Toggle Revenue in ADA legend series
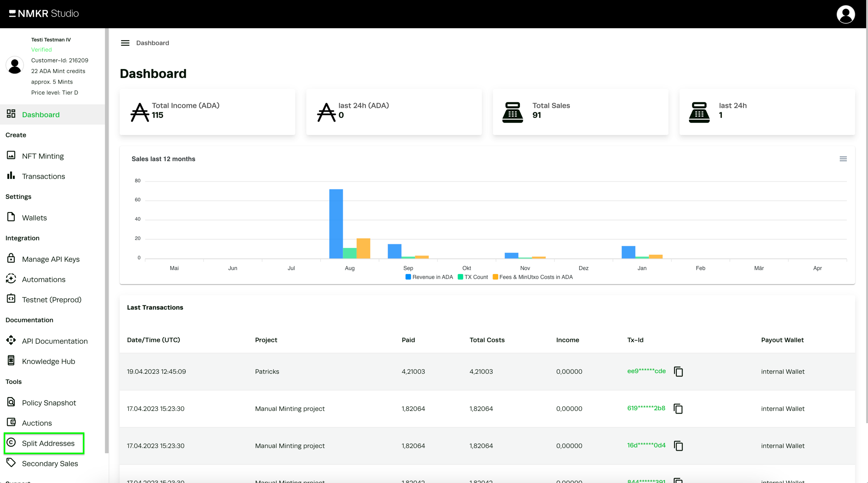Screen dimensions: 868x483 pos(429,277)
